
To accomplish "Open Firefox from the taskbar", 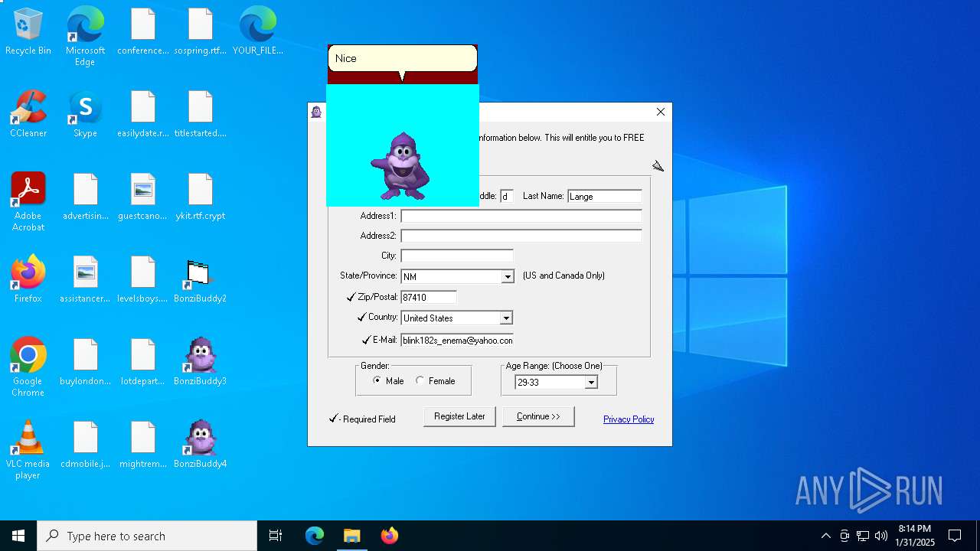I will (x=389, y=536).
